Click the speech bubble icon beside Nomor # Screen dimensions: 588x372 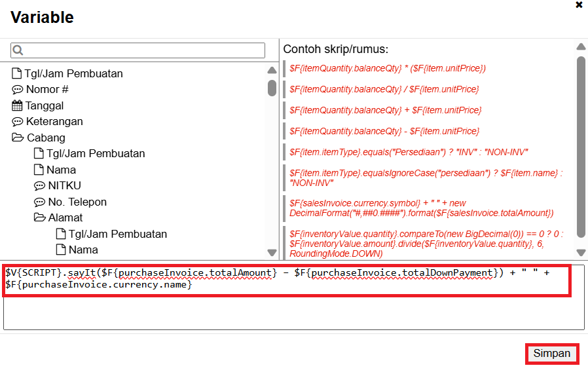point(17,90)
